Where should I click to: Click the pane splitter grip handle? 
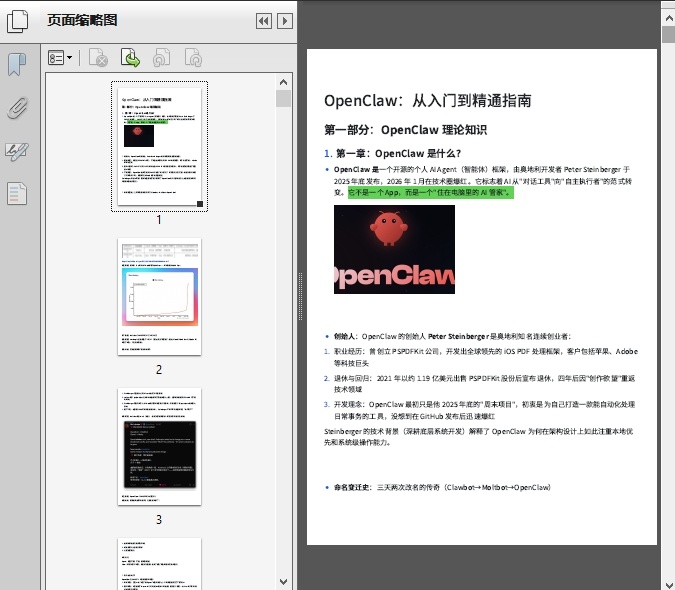pos(300,297)
